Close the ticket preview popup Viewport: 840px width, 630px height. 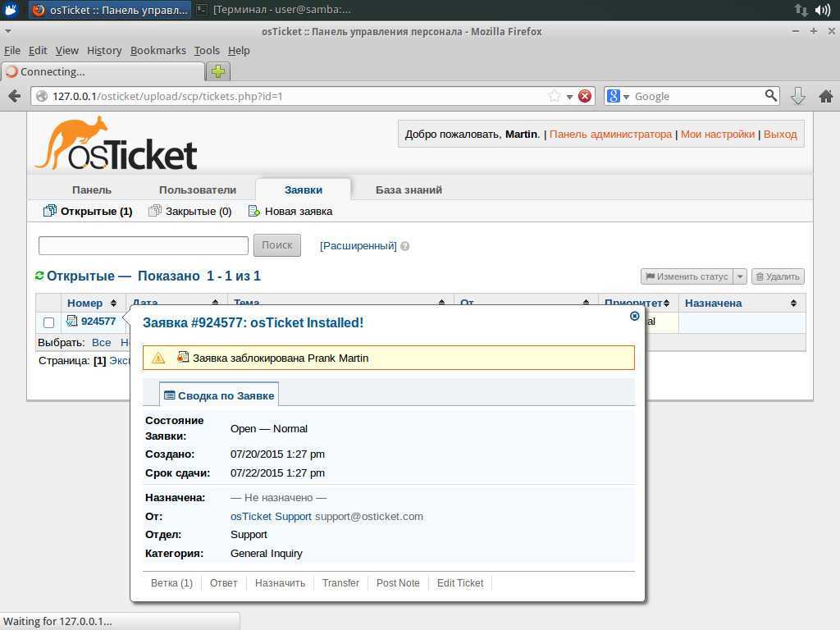[x=634, y=316]
